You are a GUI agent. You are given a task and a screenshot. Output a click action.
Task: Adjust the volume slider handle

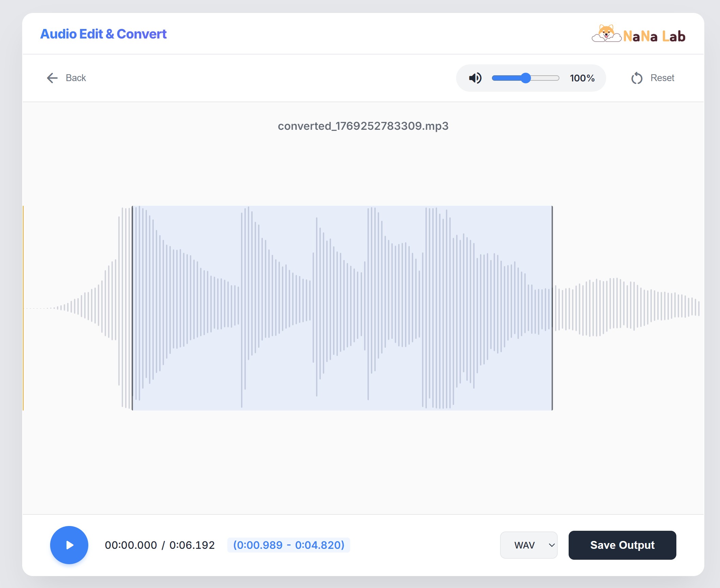tap(526, 78)
